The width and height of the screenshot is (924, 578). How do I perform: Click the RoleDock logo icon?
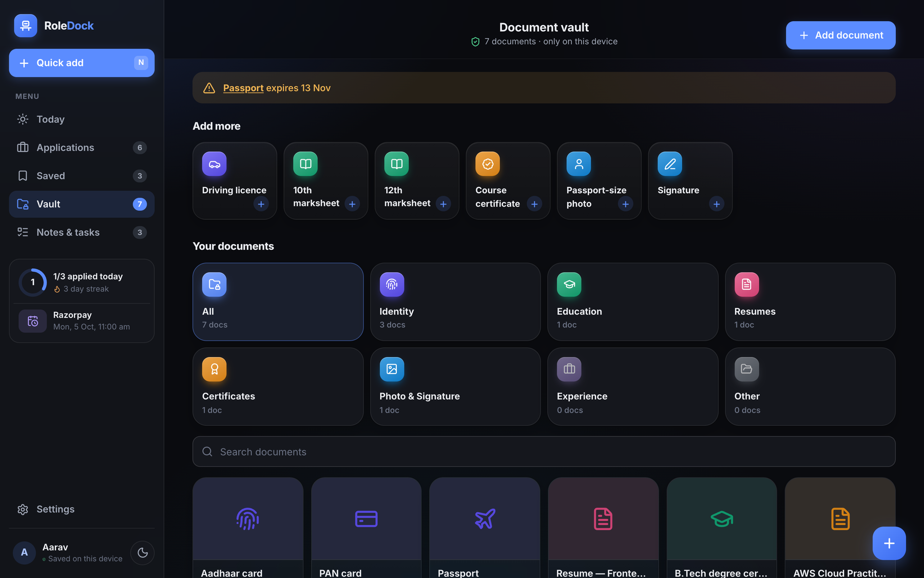click(26, 26)
